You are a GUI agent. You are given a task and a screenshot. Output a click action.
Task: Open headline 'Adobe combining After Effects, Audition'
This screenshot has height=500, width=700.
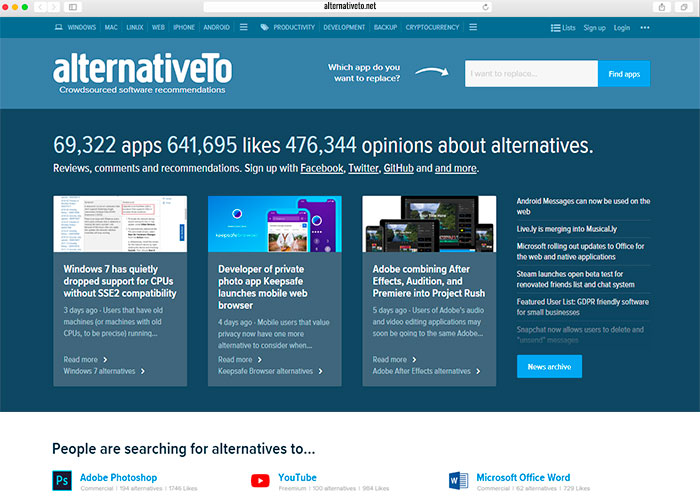pyautogui.click(x=429, y=281)
